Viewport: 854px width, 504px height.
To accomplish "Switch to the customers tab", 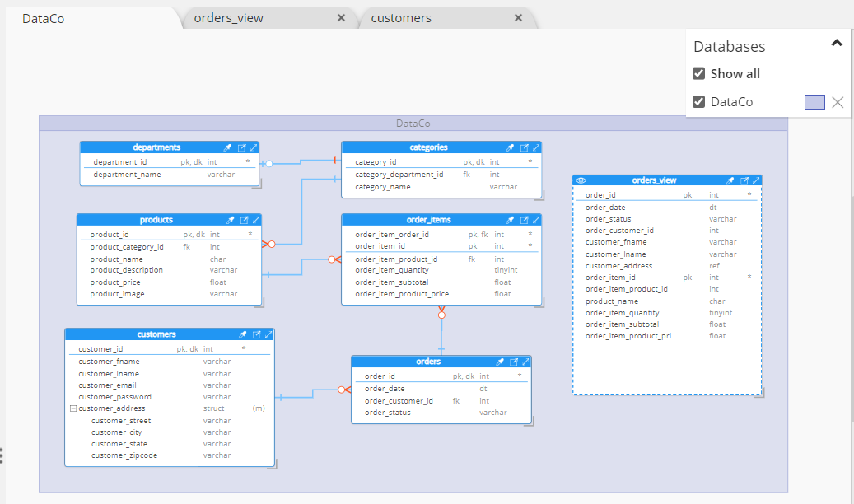I will tap(401, 17).
